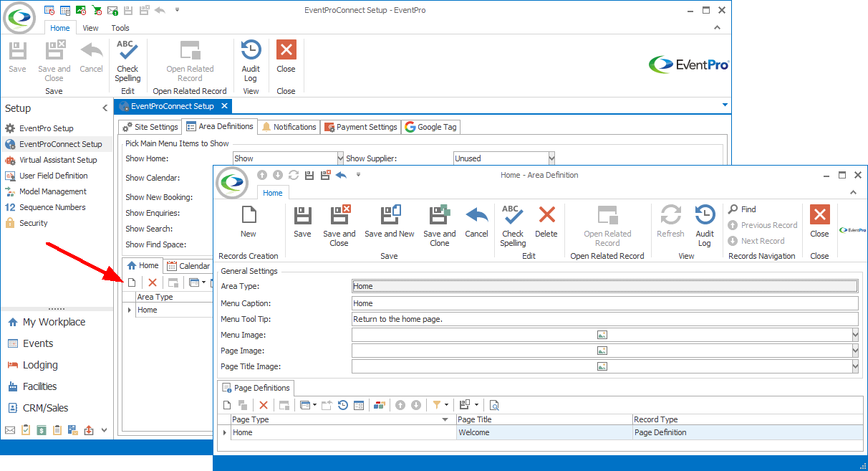
Task: Open the Page Image dropdown arrow
Action: pos(855,351)
